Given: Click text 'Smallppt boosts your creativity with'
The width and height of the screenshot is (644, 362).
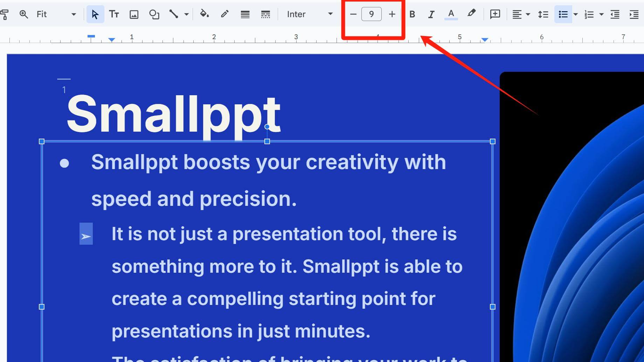Looking at the screenshot, I should [269, 162].
